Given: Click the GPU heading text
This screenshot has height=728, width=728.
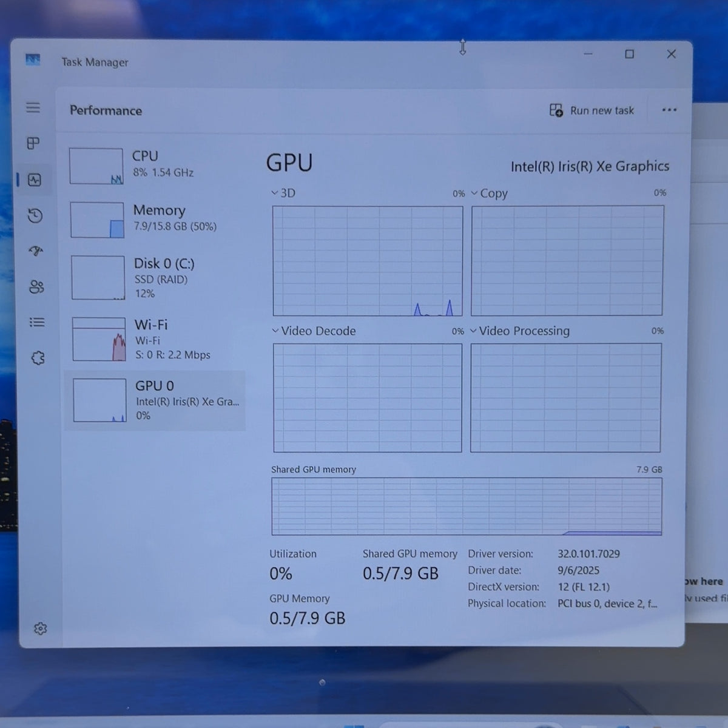Looking at the screenshot, I should coord(289,163).
